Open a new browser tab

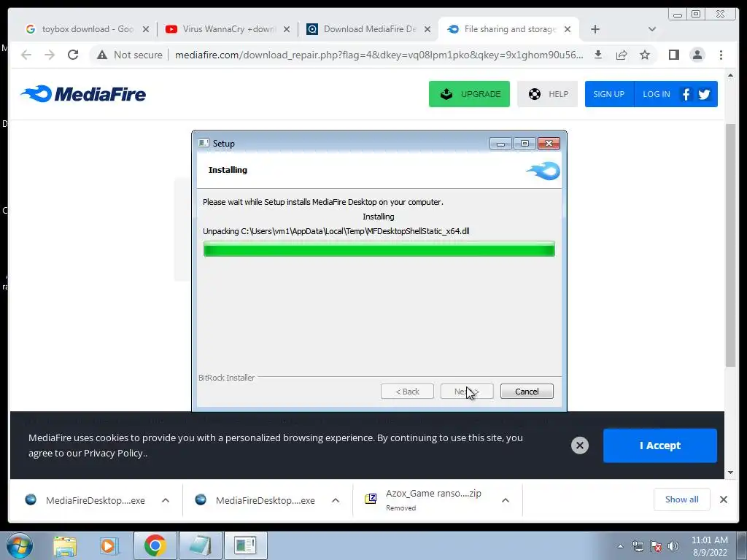[x=595, y=29]
